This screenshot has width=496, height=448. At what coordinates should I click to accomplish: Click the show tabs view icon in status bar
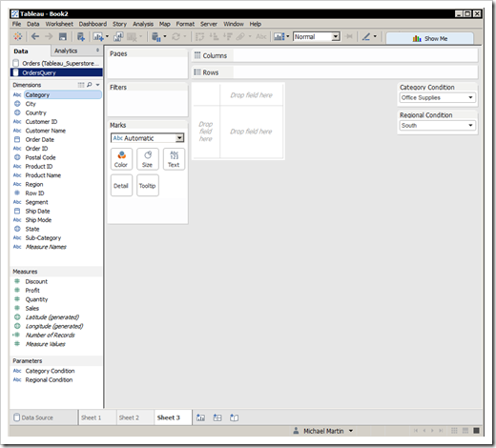pos(476,431)
